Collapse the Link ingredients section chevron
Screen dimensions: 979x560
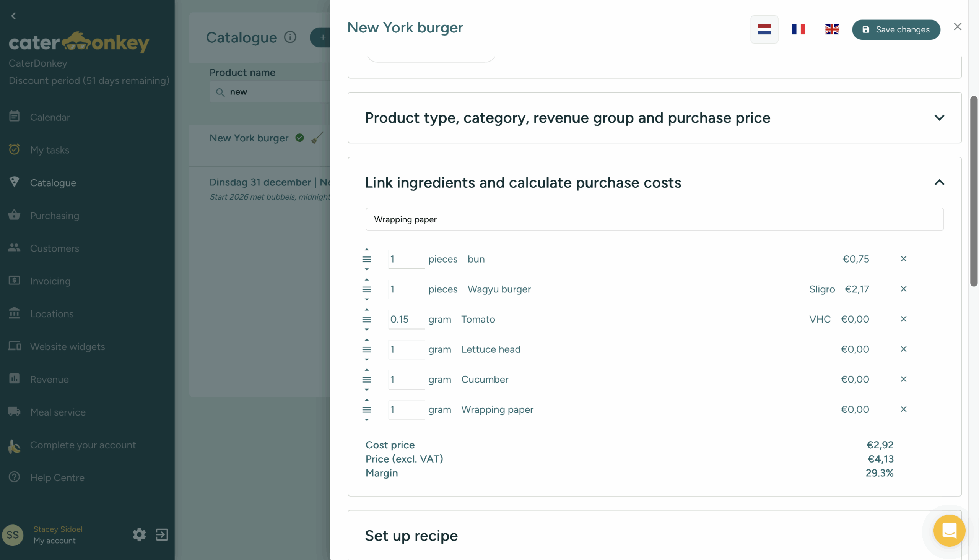pos(939,182)
